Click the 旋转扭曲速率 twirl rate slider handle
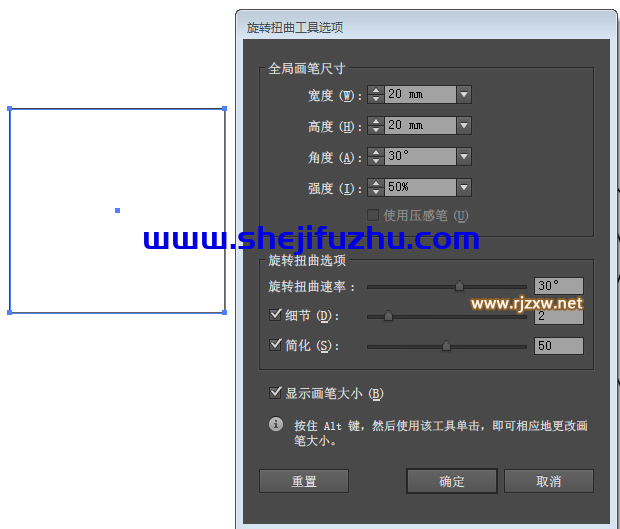 click(x=459, y=285)
